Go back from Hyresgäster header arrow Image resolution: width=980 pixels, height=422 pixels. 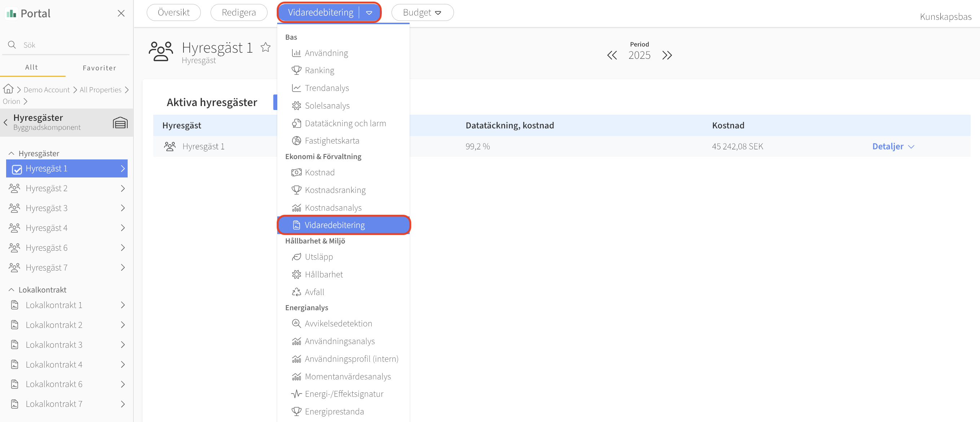pyautogui.click(x=5, y=122)
